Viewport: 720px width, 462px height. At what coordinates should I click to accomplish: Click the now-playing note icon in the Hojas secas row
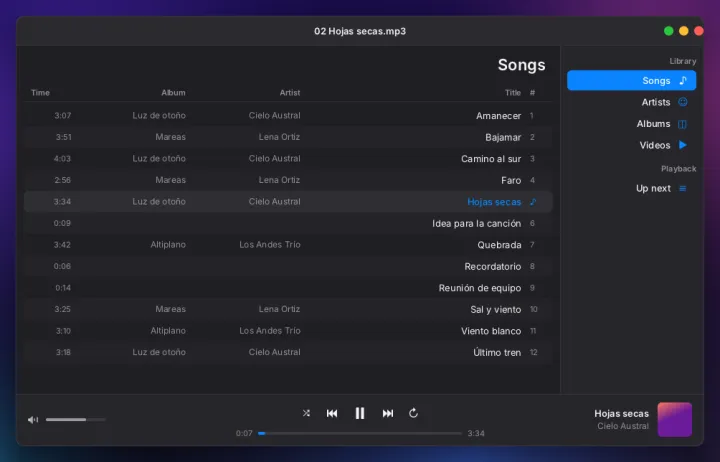533,202
